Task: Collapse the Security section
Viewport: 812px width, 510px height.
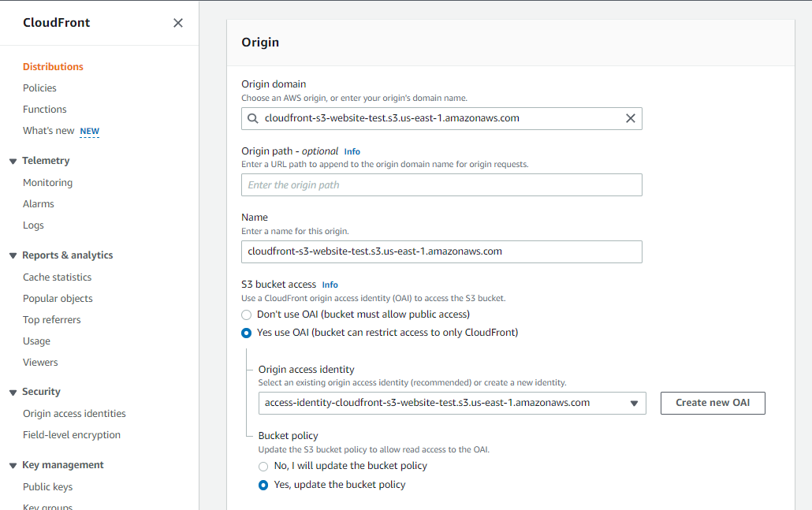Action: tap(13, 393)
